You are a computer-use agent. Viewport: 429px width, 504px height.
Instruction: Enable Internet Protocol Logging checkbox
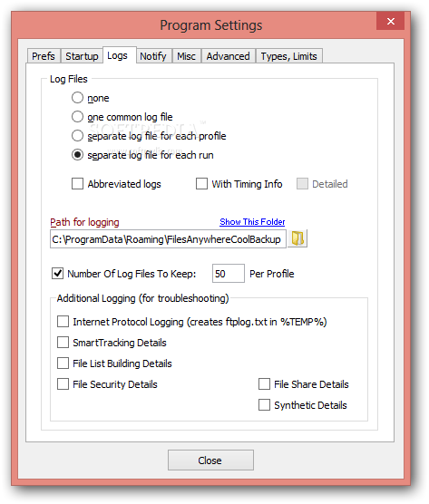pyautogui.click(x=63, y=322)
